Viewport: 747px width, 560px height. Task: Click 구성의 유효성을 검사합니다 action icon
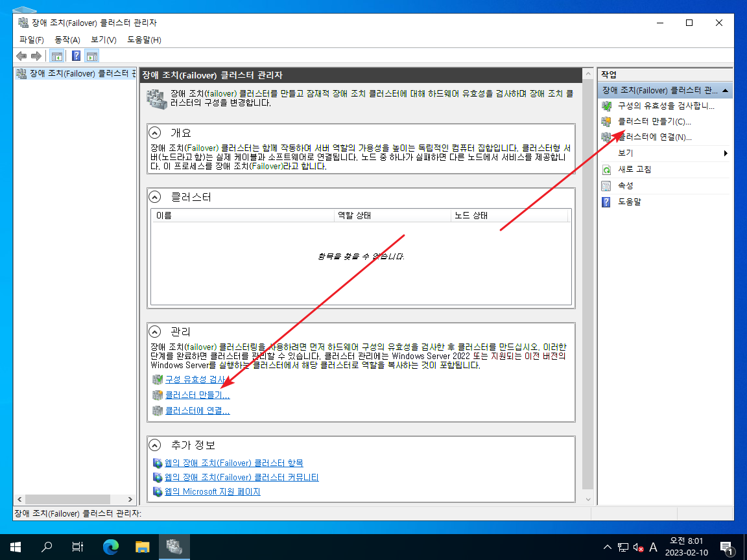606,106
